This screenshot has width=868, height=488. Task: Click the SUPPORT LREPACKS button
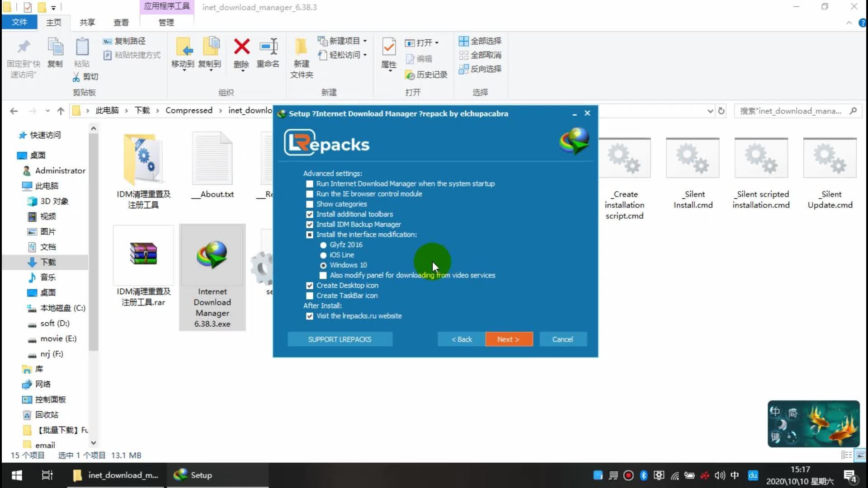coord(340,339)
